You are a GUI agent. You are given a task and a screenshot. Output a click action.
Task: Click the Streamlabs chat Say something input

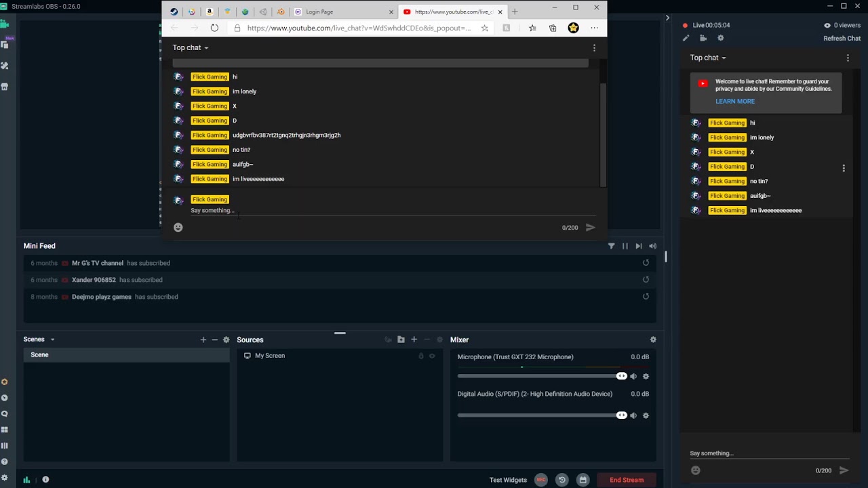pyautogui.click(x=769, y=453)
